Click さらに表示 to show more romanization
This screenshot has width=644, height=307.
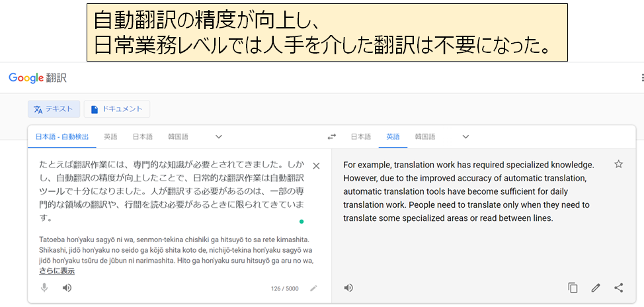(57, 271)
